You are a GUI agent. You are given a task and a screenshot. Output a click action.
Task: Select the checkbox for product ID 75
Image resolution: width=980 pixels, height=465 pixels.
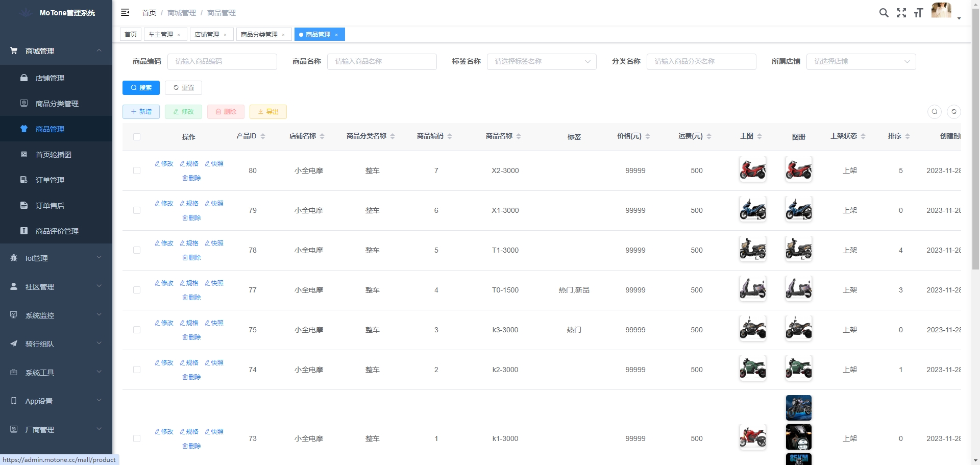click(x=137, y=330)
